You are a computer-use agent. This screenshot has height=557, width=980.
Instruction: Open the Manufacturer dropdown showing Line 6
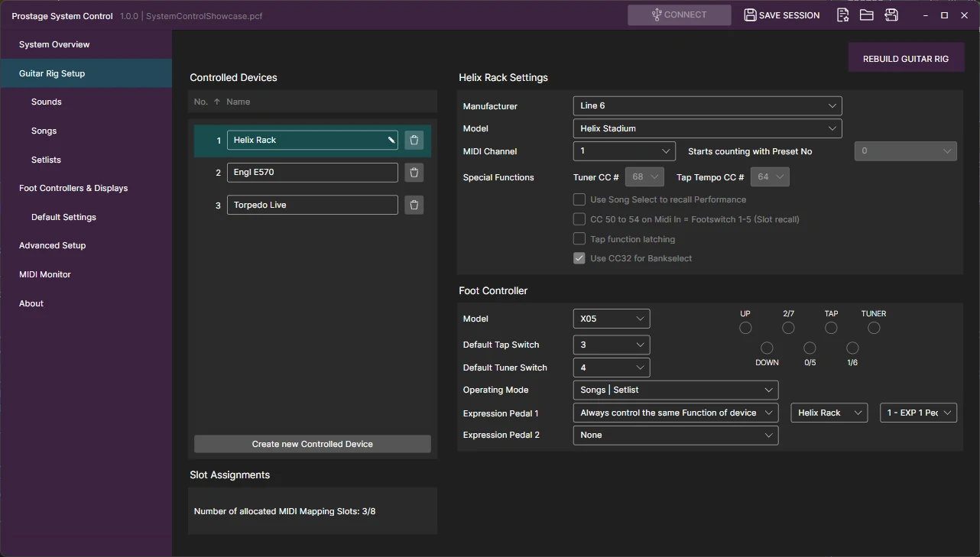[707, 105]
